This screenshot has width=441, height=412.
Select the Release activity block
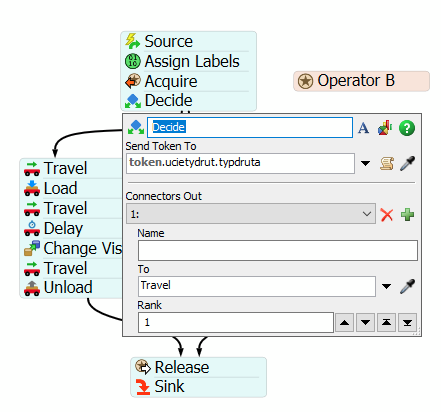[198, 367]
